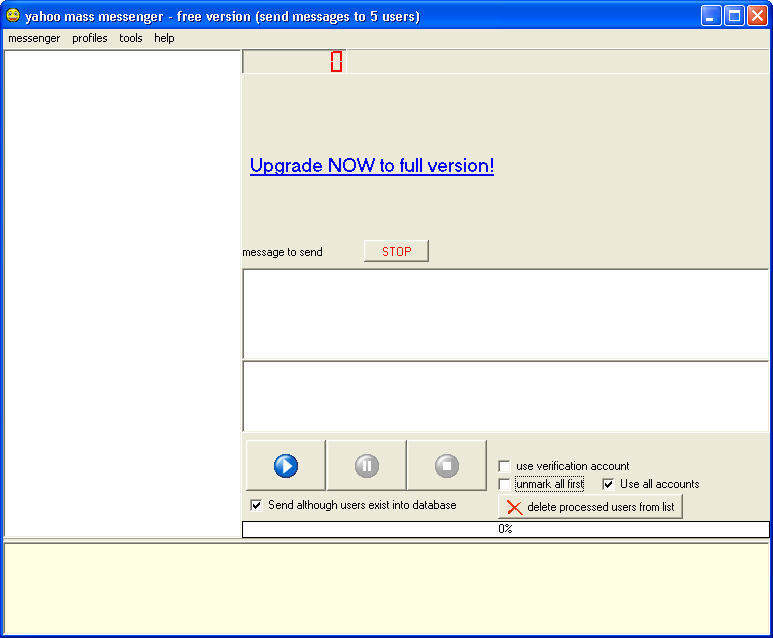Close the yahoo mass messenger window
This screenshot has height=638, width=773.
click(x=757, y=16)
